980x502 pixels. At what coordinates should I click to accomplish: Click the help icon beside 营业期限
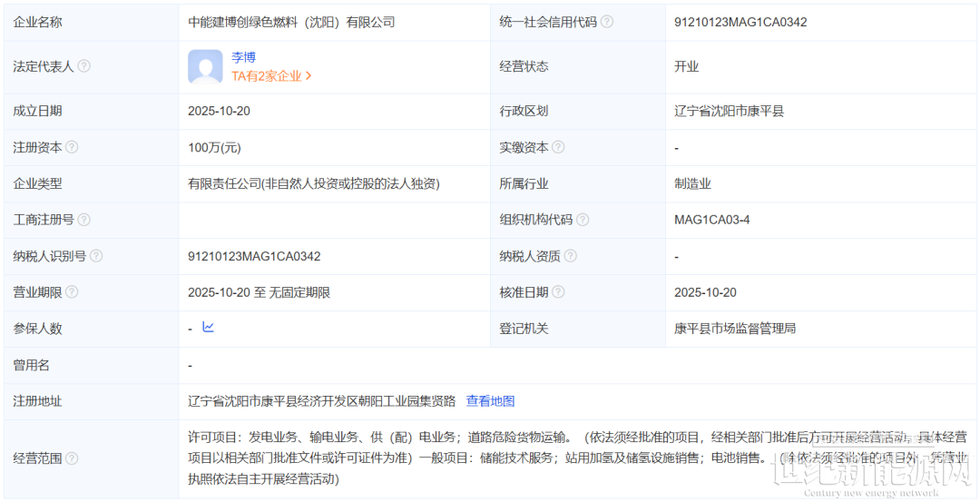coord(72,292)
